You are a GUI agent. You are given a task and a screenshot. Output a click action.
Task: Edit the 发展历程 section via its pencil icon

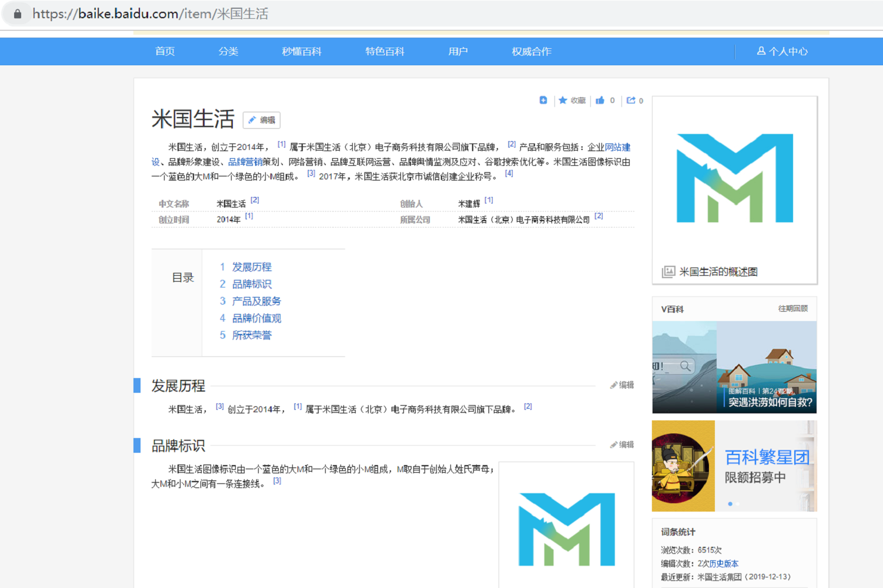pos(622,385)
